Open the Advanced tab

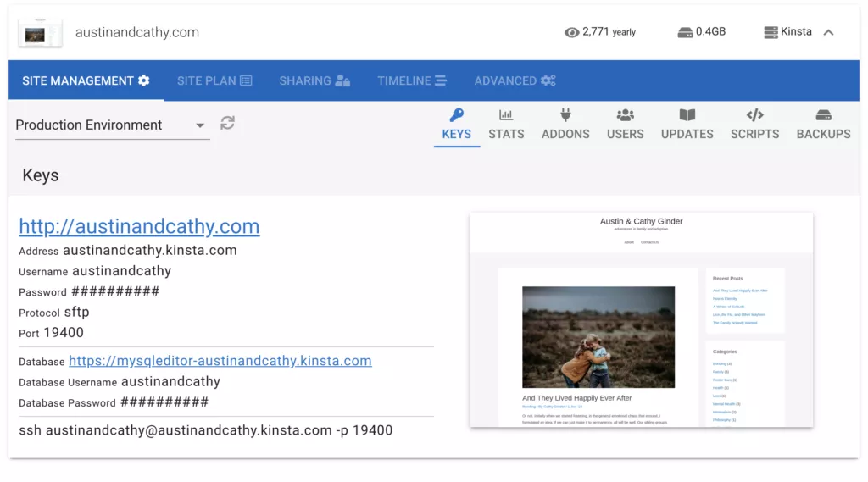[515, 80]
